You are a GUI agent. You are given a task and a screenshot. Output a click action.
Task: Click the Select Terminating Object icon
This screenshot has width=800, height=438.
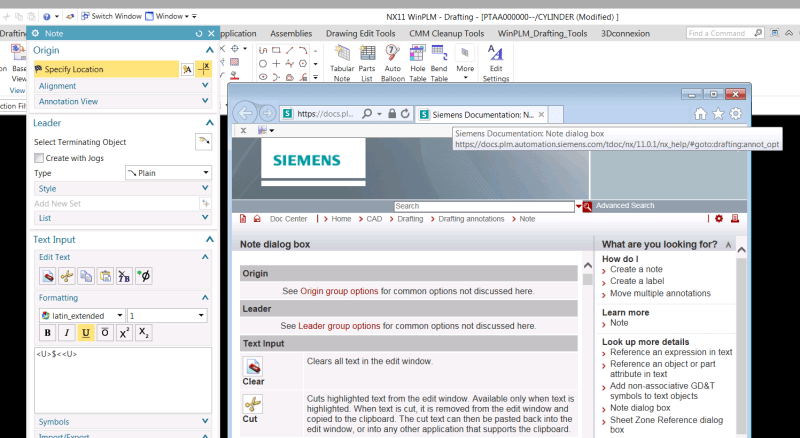tap(204, 142)
